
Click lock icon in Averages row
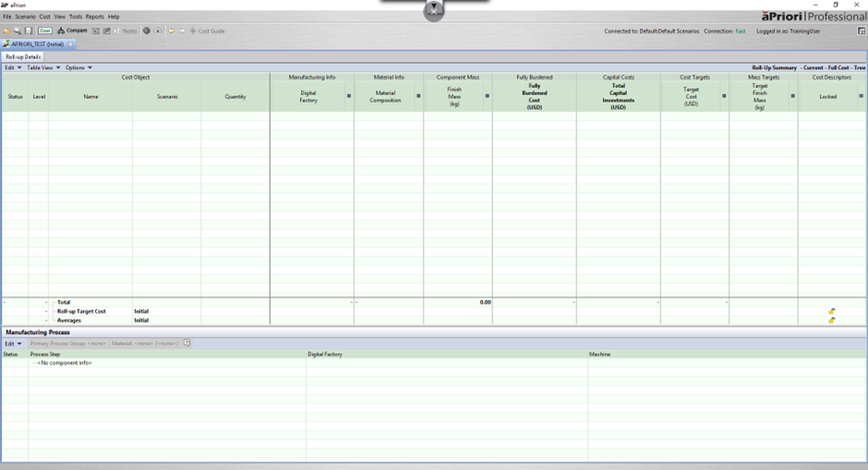[x=831, y=320]
